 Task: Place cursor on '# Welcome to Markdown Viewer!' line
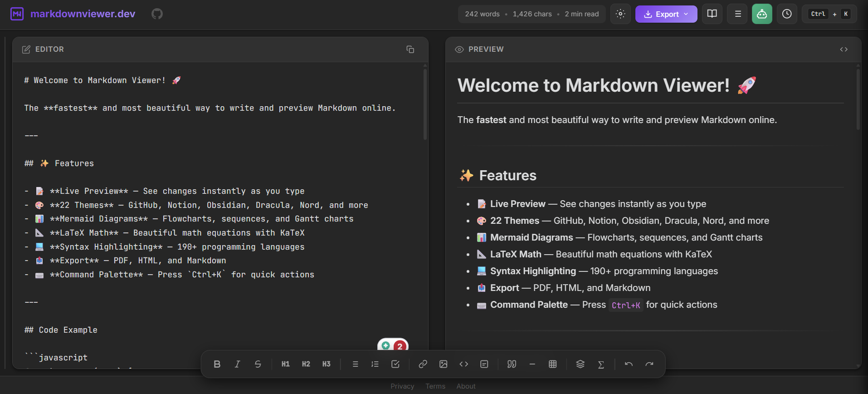tap(102, 80)
